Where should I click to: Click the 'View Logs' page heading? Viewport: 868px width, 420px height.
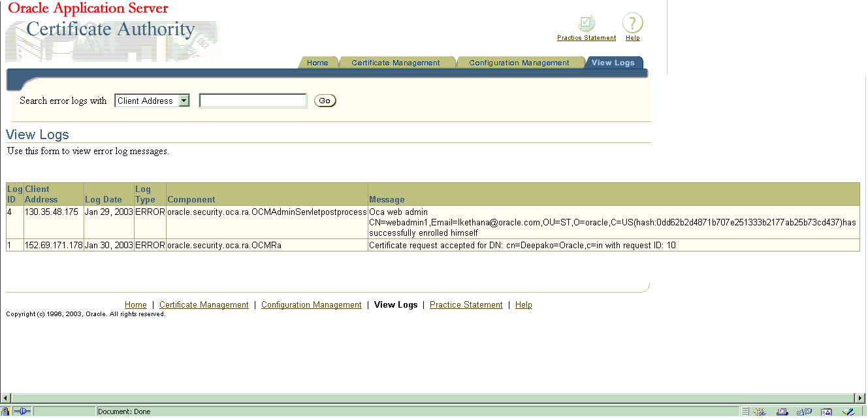click(37, 135)
